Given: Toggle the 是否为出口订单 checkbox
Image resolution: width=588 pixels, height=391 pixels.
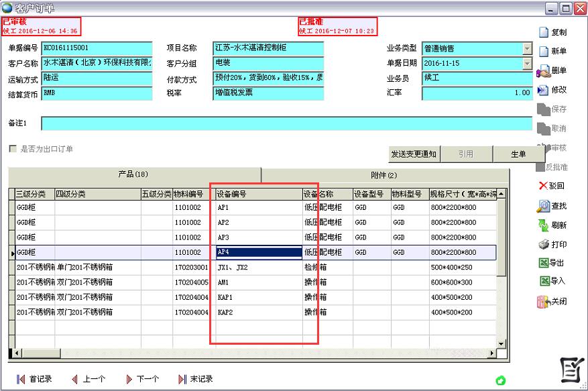Looking at the screenshot, I should [12, 149].
